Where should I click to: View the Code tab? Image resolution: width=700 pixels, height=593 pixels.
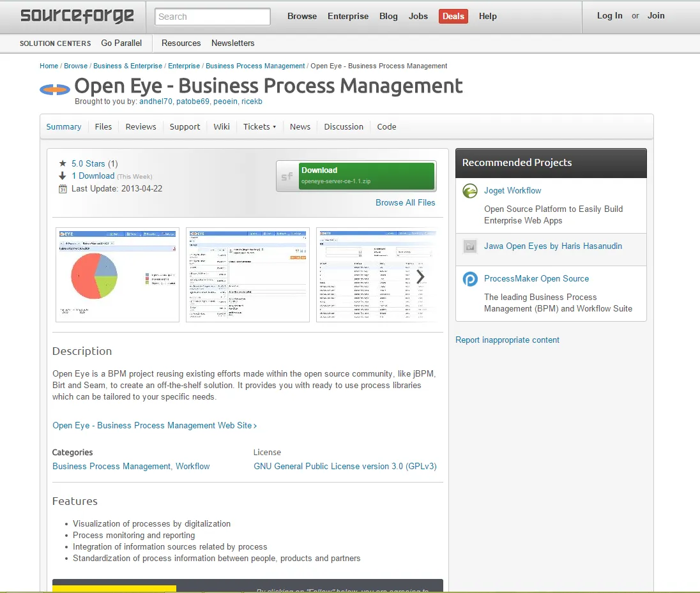point(386,127)
